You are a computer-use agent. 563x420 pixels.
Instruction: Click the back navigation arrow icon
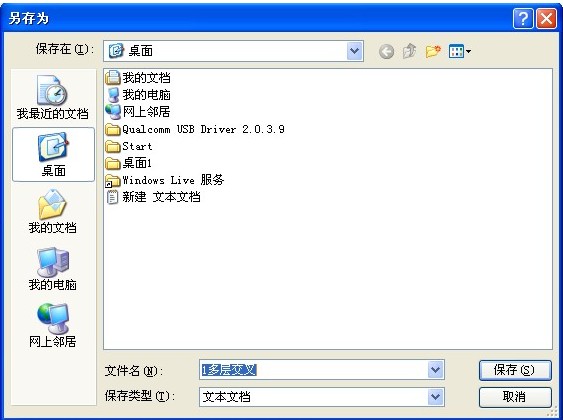point(386,52)
